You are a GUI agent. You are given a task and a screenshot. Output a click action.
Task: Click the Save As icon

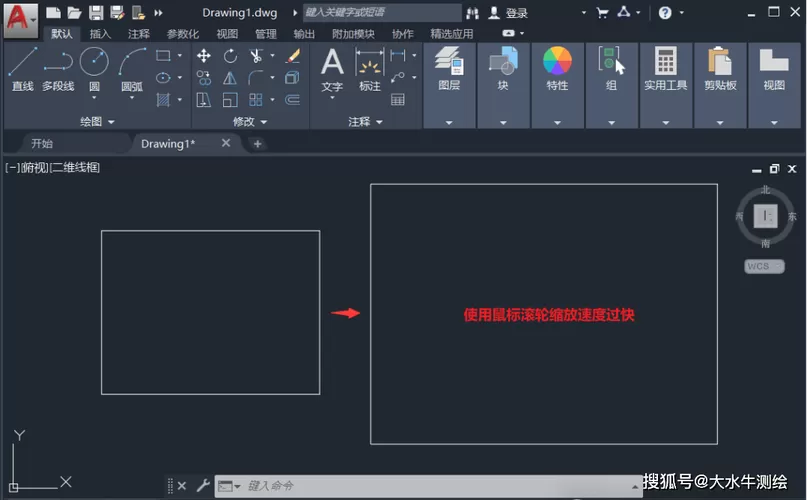point(117,12)
